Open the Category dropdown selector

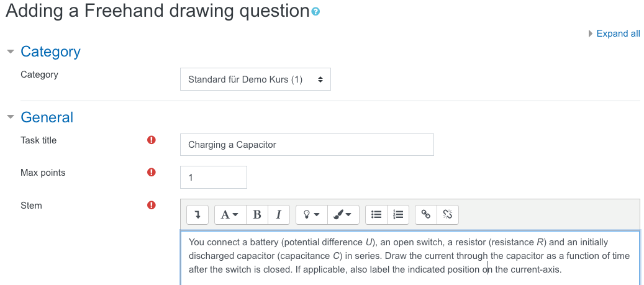[255, 79]
